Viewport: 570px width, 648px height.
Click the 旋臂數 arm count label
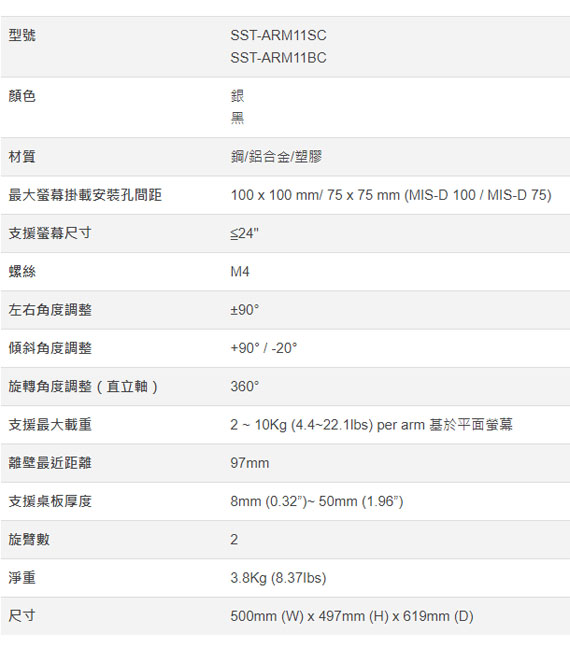(29, 539)
